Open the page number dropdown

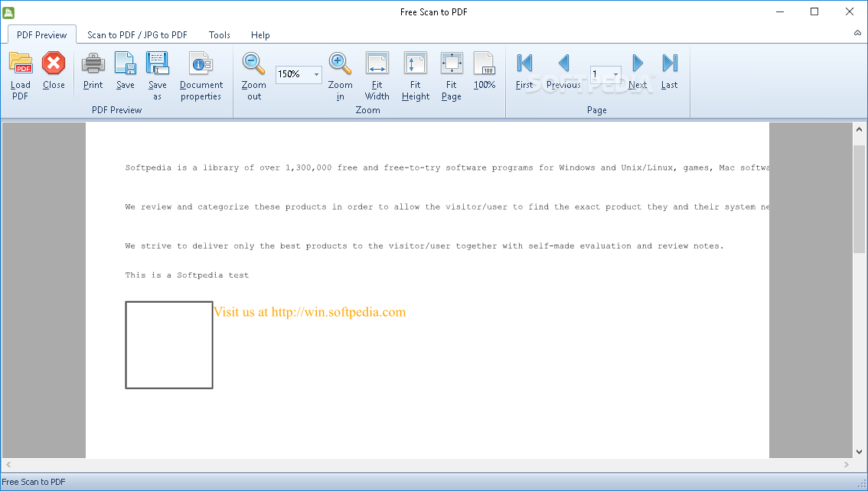[x=615, y=74]
